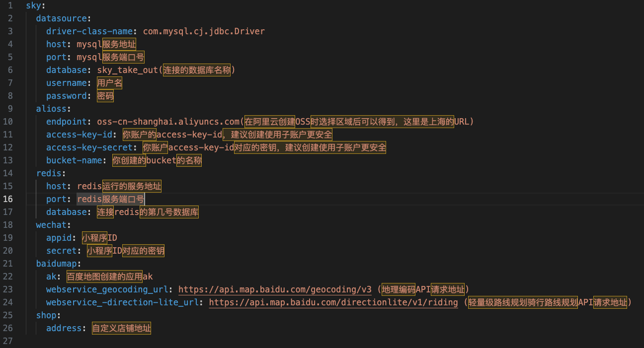Select the redis section key
644x348 pixels.
click(x=49, y=173)
